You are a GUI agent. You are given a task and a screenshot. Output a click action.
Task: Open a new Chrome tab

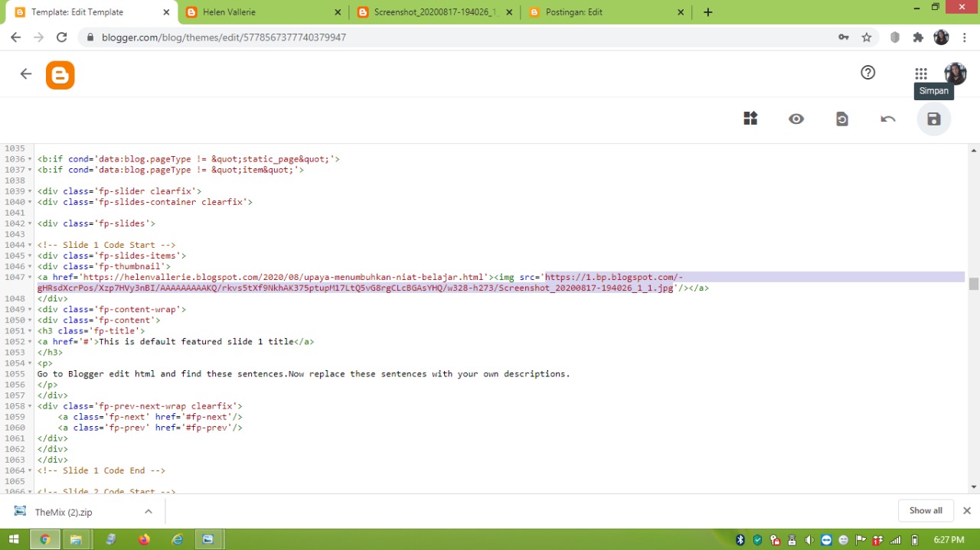click(707, 12)
